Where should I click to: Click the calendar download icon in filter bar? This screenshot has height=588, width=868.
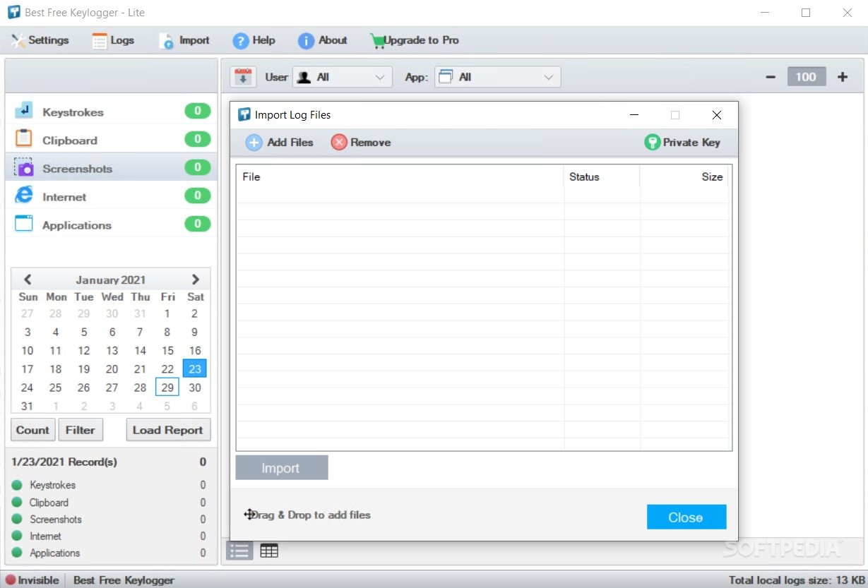[243, 77]
